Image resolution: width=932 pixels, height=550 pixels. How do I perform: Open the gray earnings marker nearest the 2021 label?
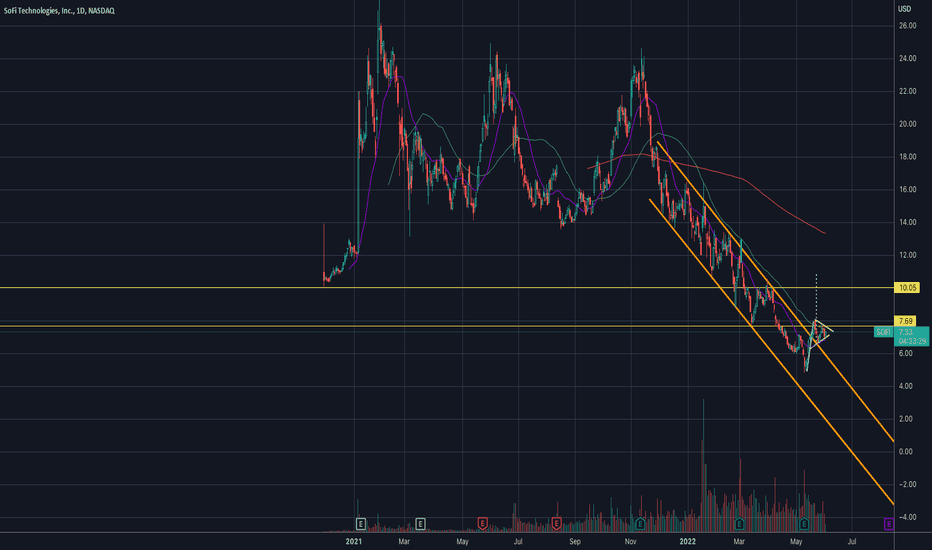click(x=361, y=524)
